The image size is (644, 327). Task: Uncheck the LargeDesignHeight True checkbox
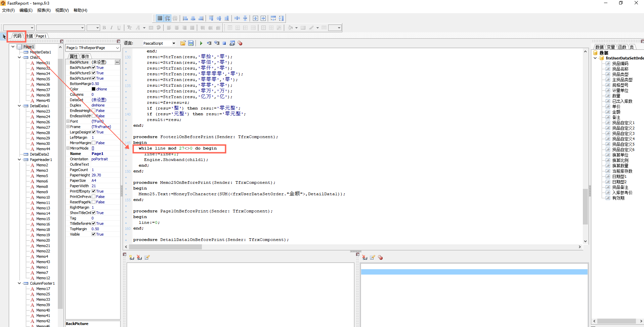pos(93,132)
